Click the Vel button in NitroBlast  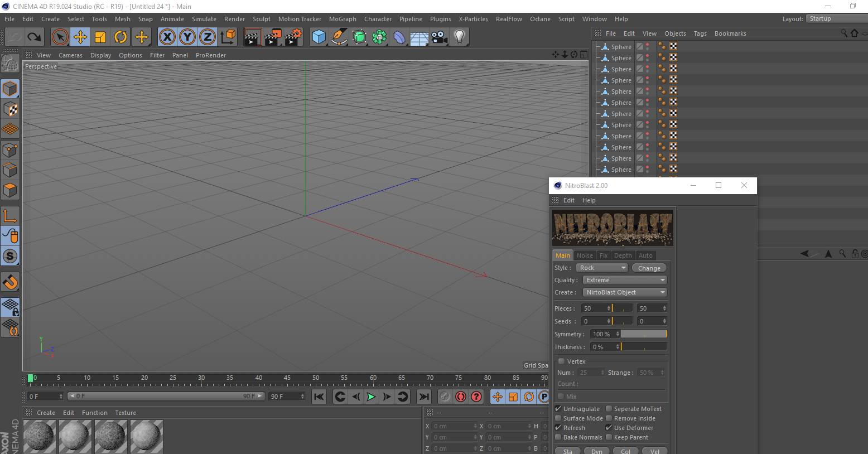click(x=655, y=451)
